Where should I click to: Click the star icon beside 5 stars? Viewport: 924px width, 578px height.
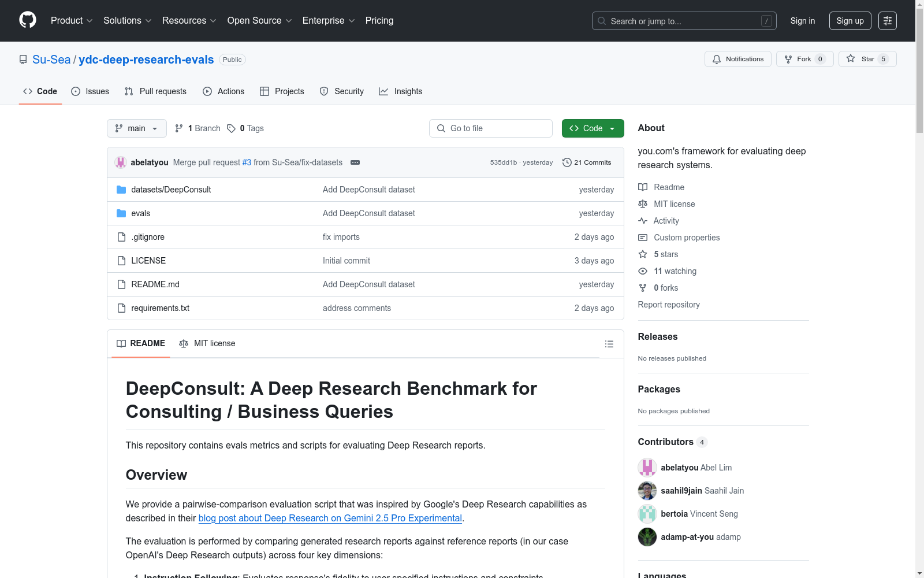pos(643,254)
